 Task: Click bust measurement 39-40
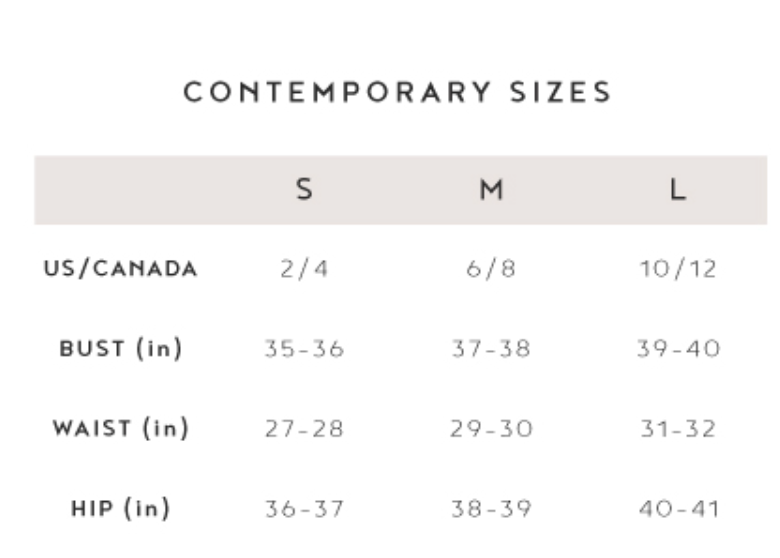pyautogui.click(x=679, y=349)
